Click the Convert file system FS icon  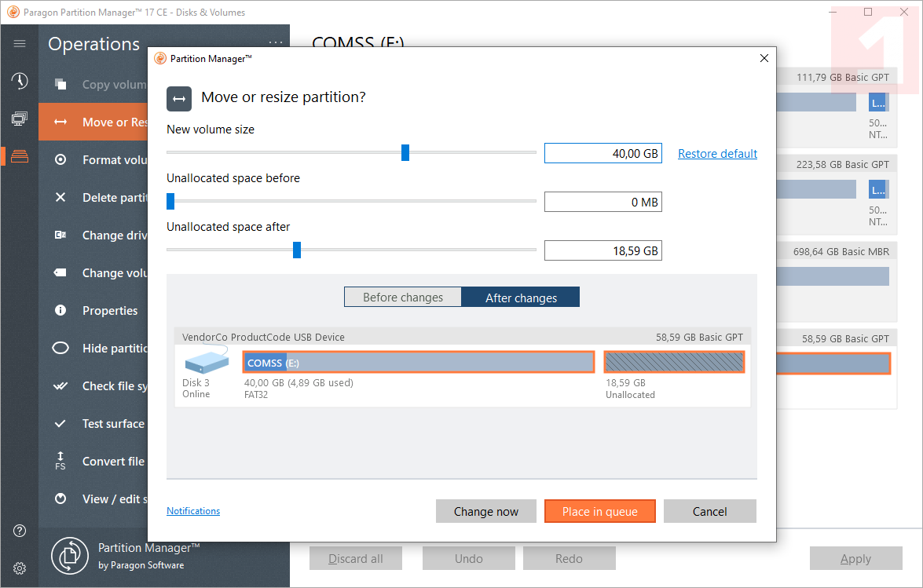point(60,461)
